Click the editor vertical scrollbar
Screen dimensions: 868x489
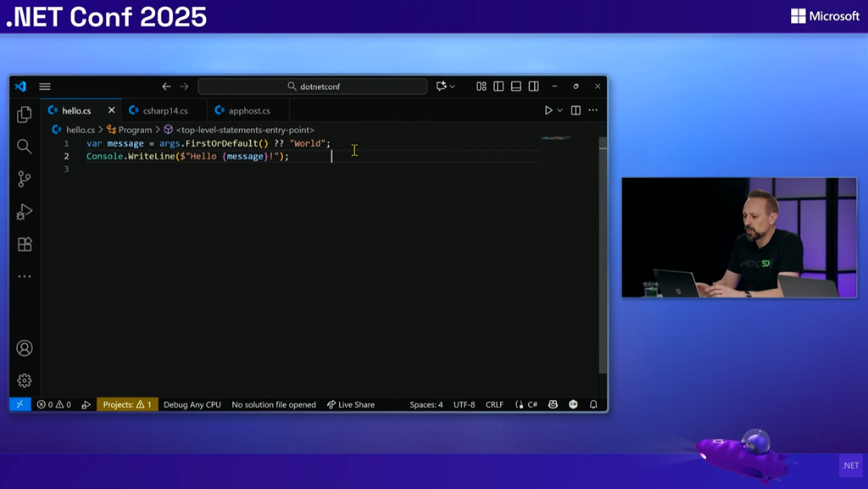(603, 254)
